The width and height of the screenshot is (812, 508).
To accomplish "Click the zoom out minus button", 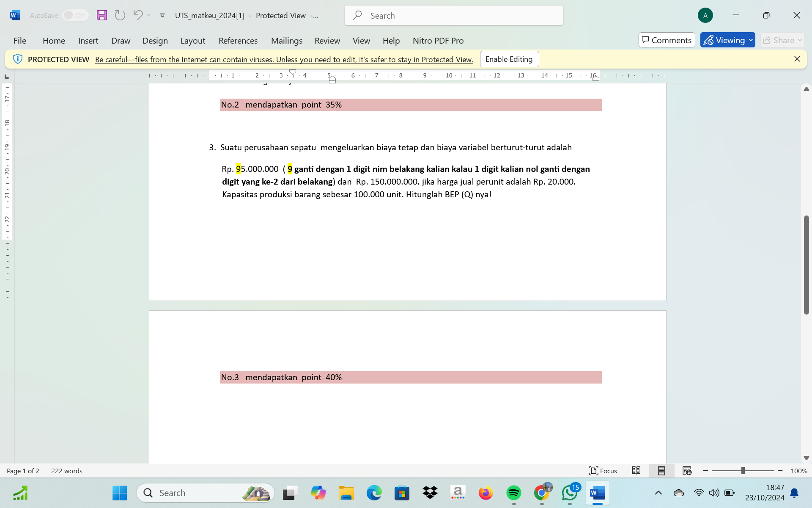I will point(705,471).
